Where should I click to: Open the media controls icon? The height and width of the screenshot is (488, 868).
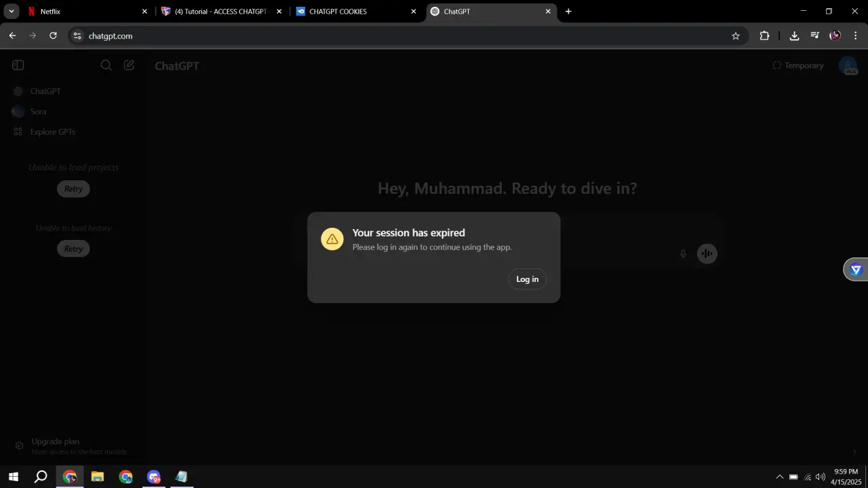(x=815, y=36)
